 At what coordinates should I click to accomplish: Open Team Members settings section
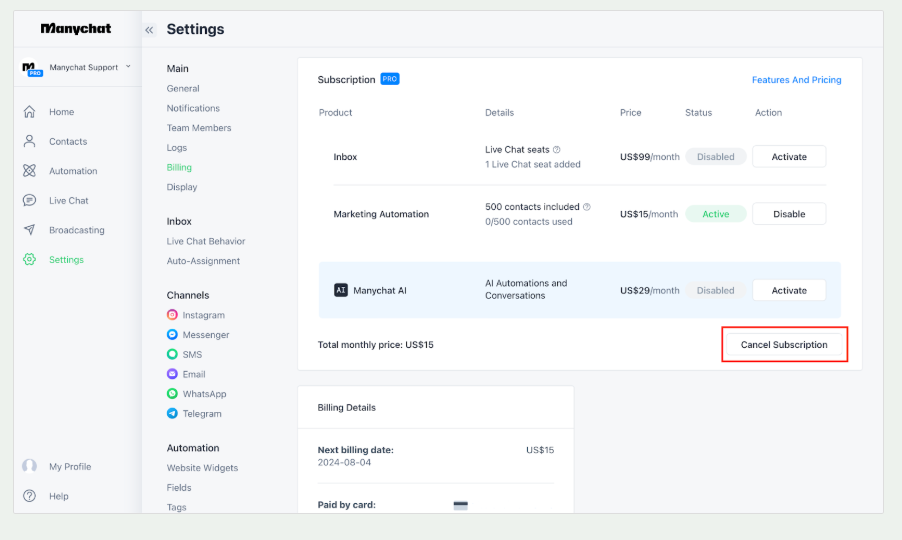pos(199,128)
